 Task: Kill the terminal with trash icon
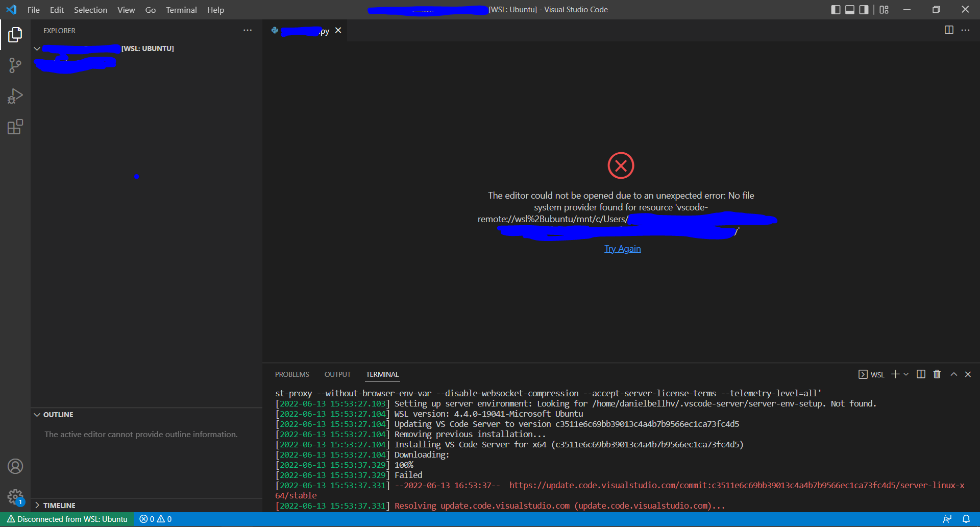tap(937, 374)
